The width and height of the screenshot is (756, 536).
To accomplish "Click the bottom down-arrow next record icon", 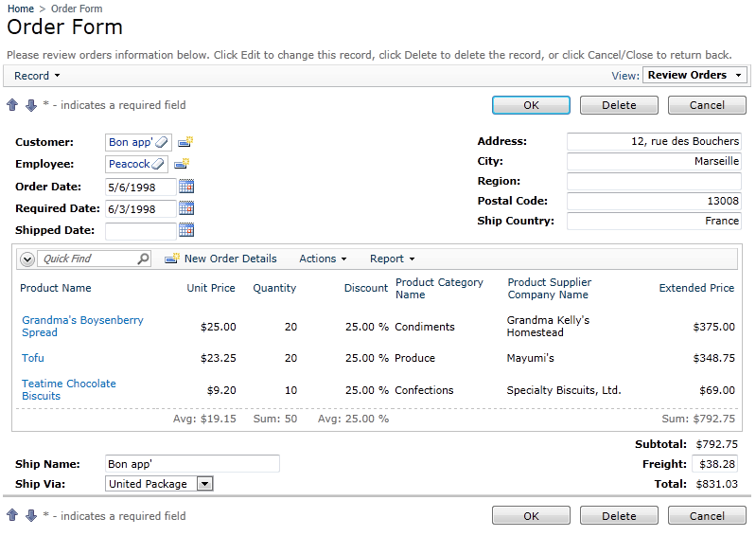I will click(x=31, y=516).
